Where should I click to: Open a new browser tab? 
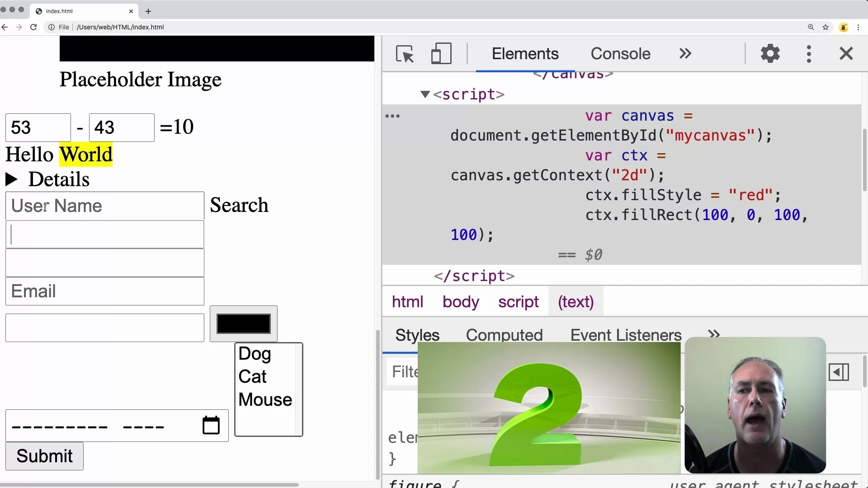tap(148, 11)
